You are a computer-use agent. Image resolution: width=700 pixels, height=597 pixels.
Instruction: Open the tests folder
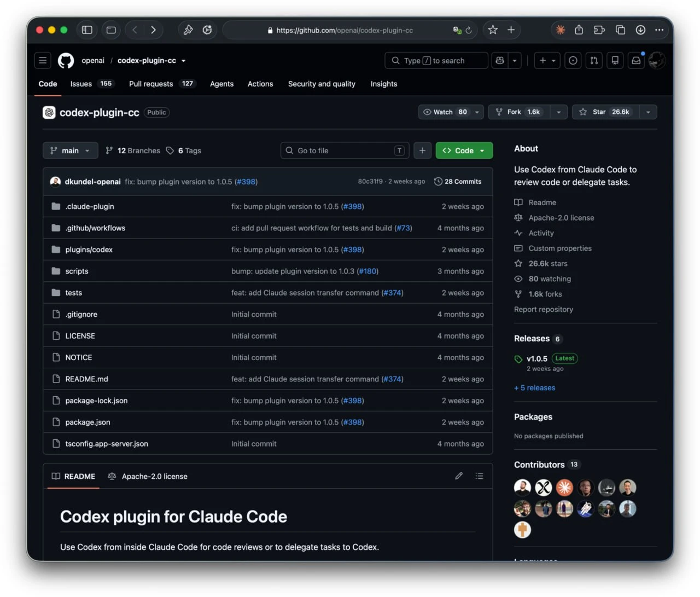(x=73, y=293)
